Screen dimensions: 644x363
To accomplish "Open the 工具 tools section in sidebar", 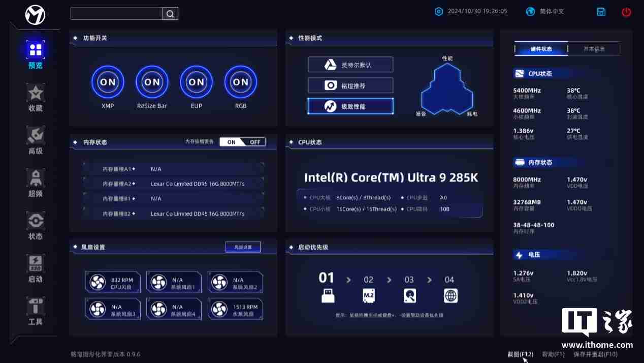I will click(35, 311).
